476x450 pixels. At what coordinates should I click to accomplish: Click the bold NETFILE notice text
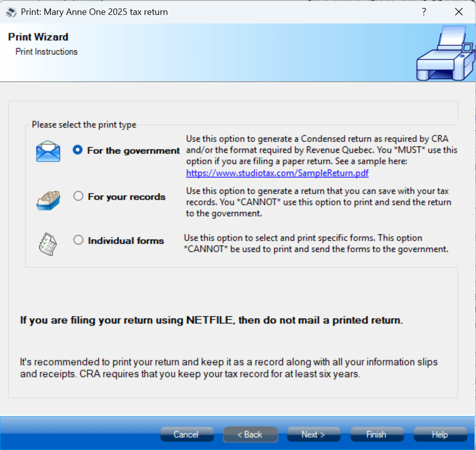[x=211, y=320]
